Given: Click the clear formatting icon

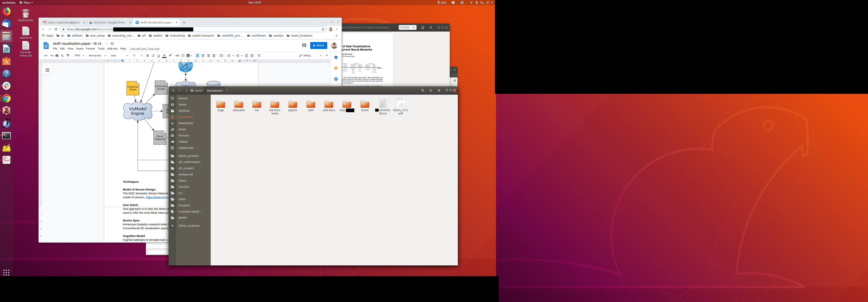Looking at the screenshot, I should [259, 56].
